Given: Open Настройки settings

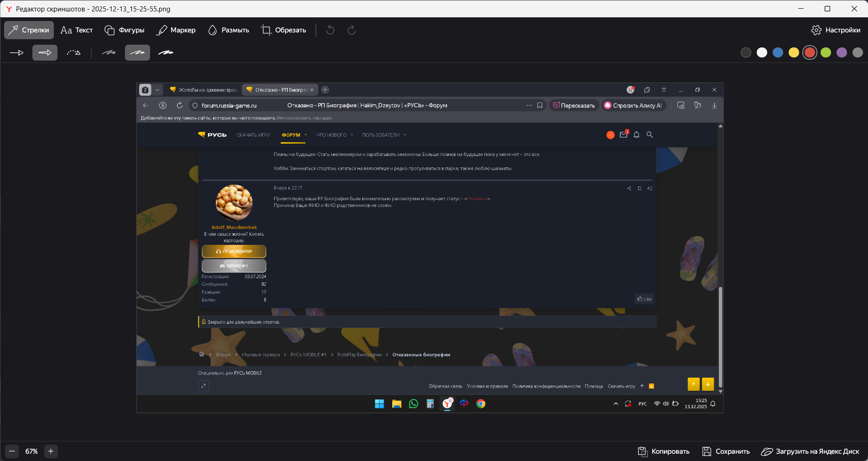Looking at the screenshot, I should (x=836, y=30).
